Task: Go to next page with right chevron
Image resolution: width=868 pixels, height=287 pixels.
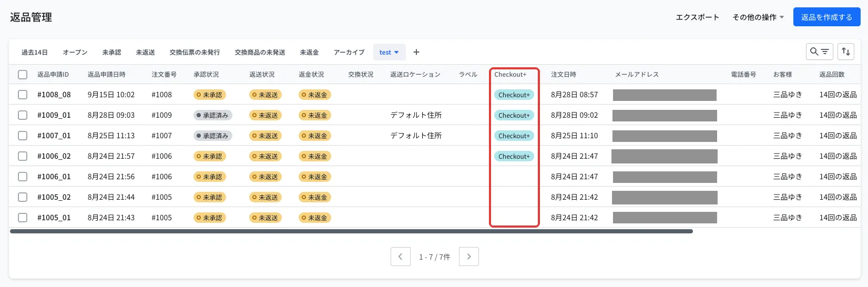Action: pos(469,257)
